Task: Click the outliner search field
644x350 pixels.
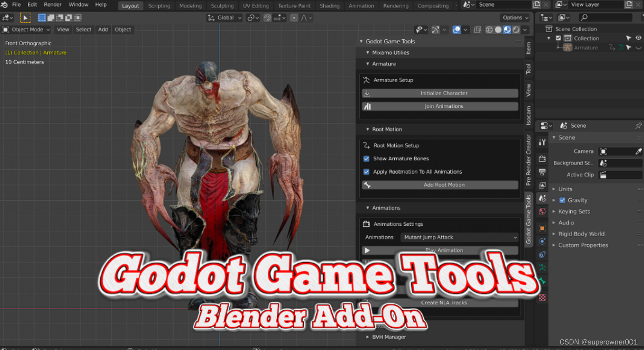Action: 606,18
